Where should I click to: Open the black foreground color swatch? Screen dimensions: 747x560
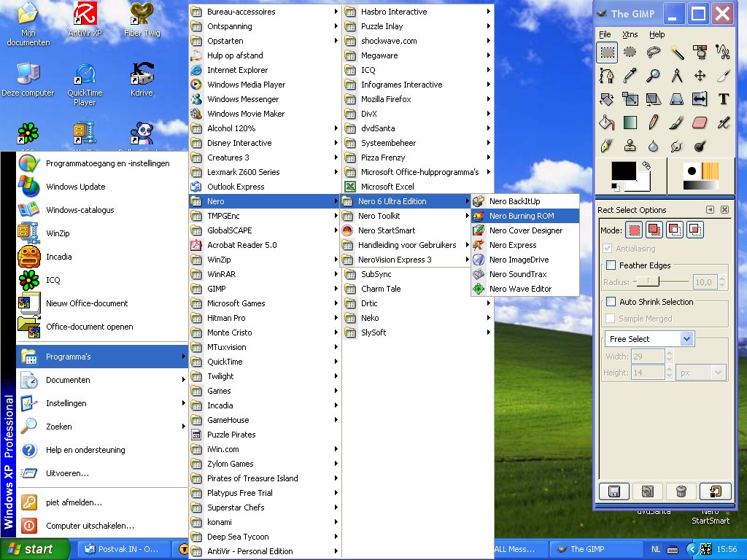point(623,171)
